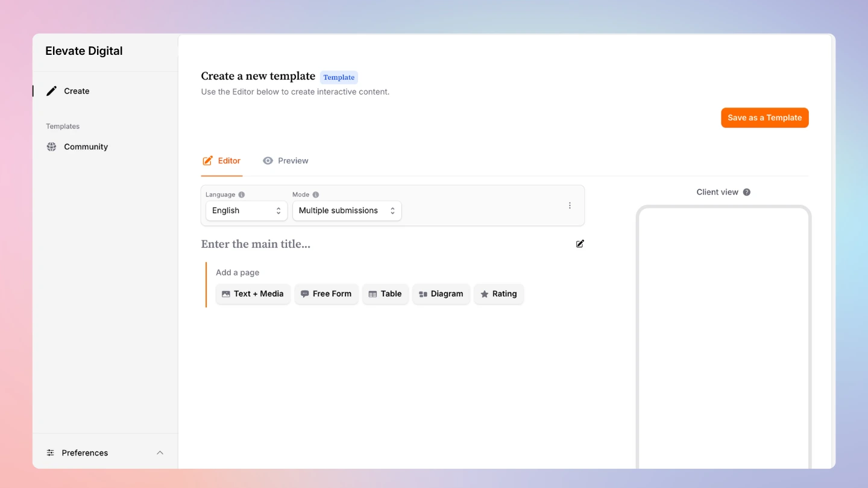
Task: Open the Multiple submissions mode dropdown
Action: 347,211
